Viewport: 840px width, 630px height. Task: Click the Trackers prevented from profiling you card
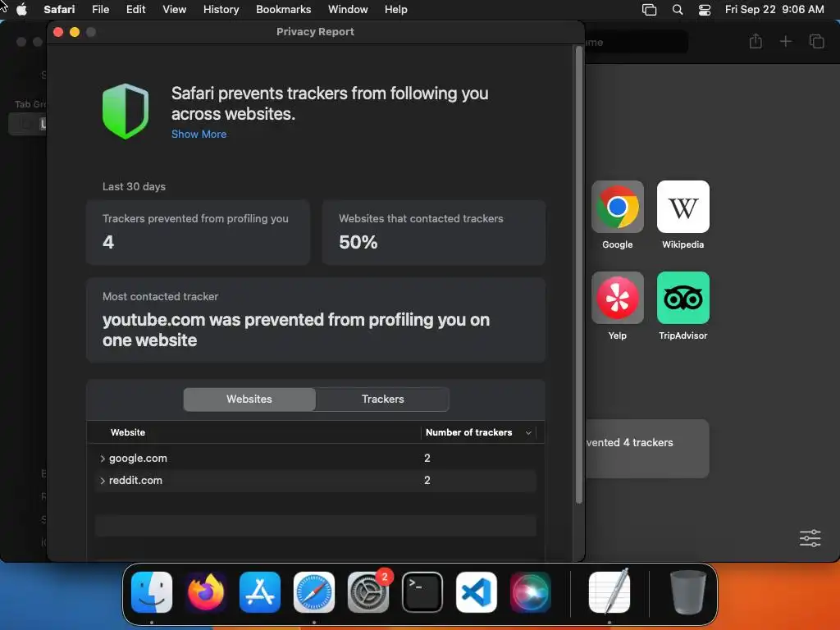pos(199,232)
